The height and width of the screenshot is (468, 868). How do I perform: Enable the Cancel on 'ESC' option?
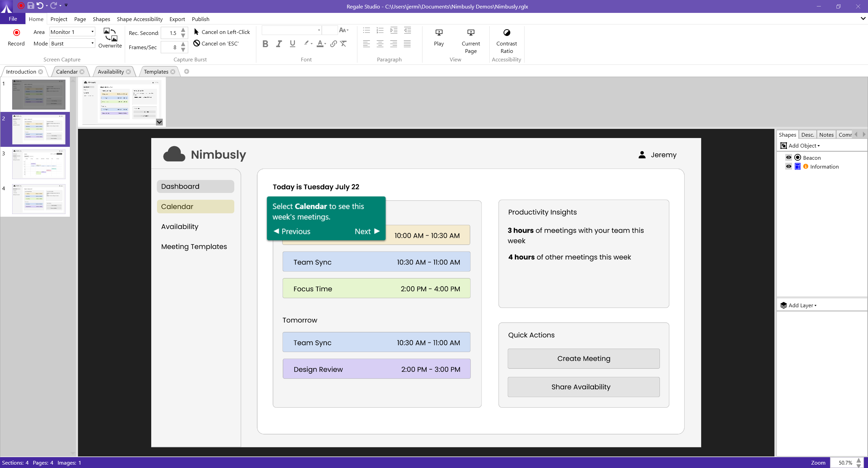216,43
